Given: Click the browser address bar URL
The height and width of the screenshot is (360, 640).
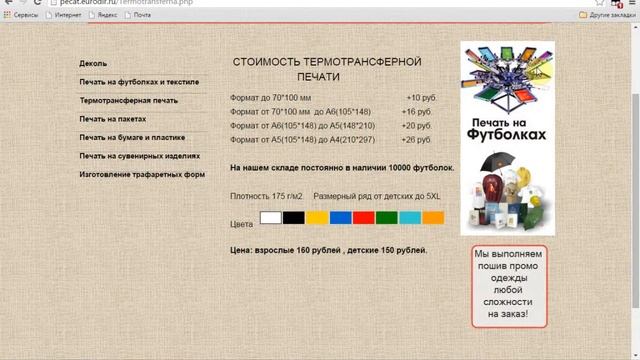Looking at the screenshot, I should [126, 2].
